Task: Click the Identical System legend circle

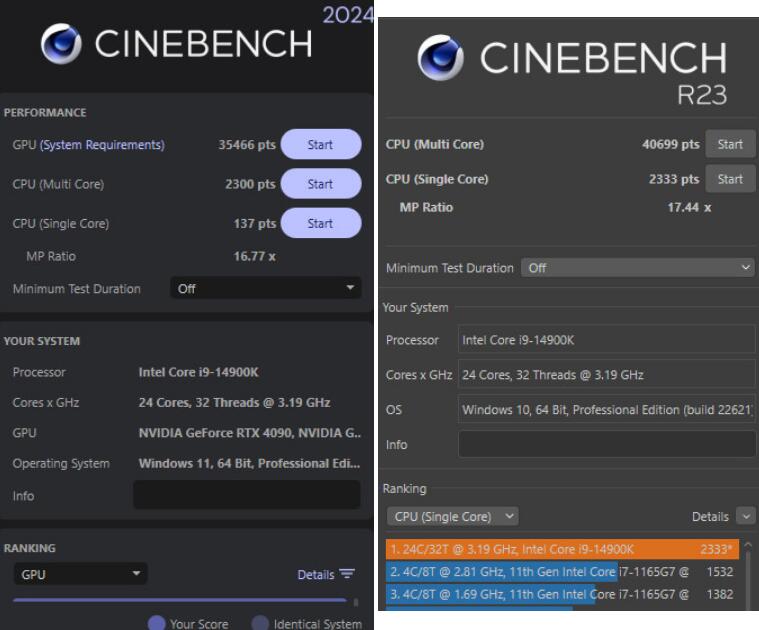Action: pyautogui.click(x=260, y=623)
